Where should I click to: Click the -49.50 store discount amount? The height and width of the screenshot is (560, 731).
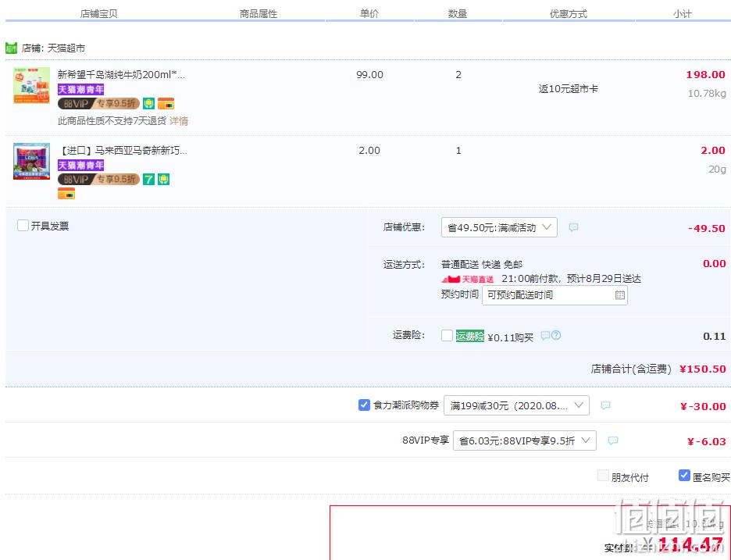[706, 229]
